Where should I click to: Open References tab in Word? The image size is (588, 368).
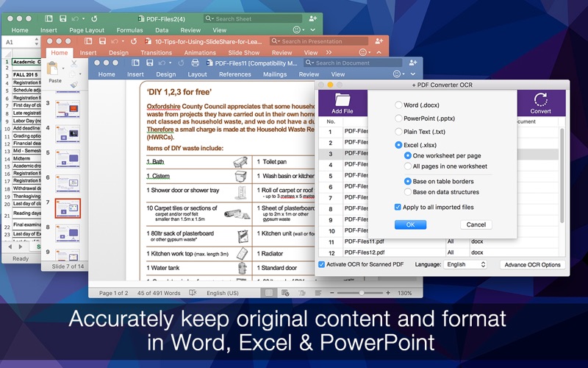[x=235, y=74]
